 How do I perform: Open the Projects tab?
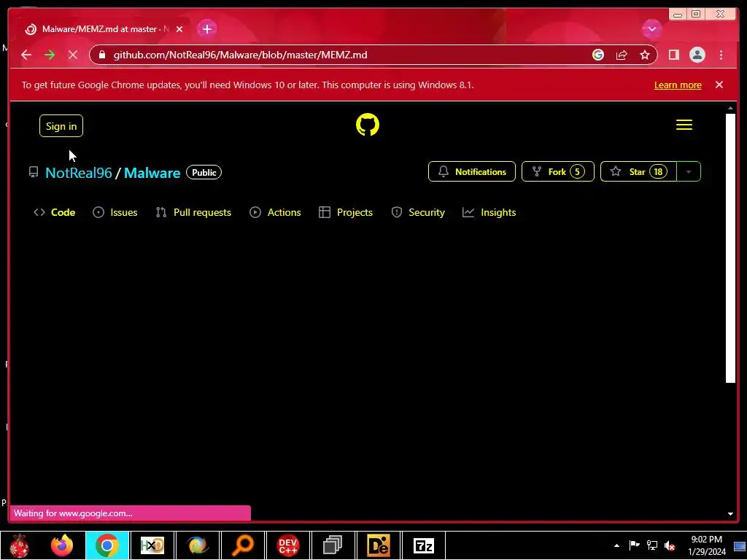coord(346,212)
